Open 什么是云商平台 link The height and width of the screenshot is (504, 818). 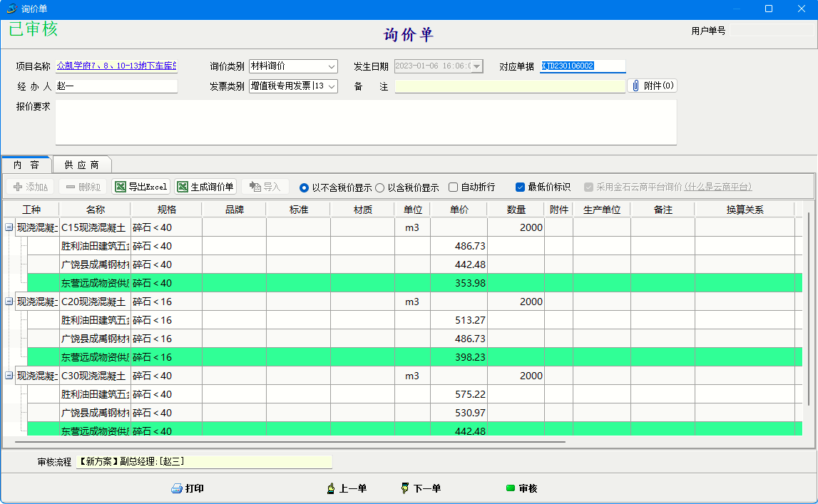(x=717, y=187)
